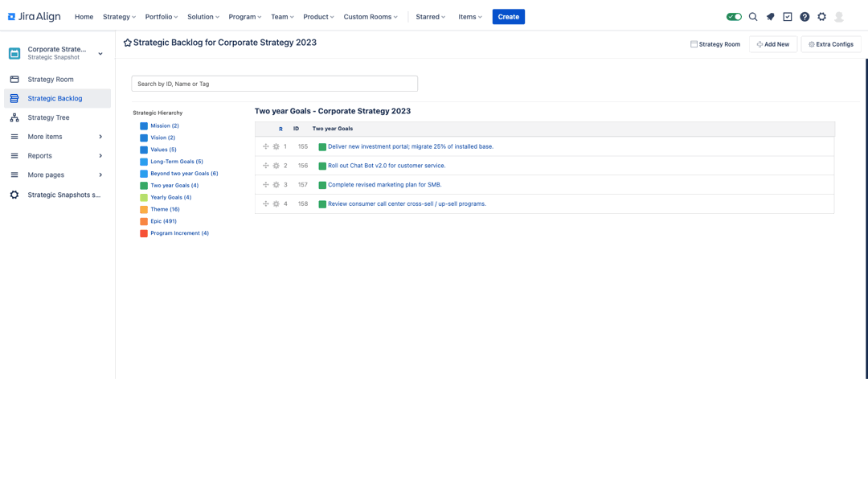Click the Strategy Room icon in the sidebar

[16, 79]
